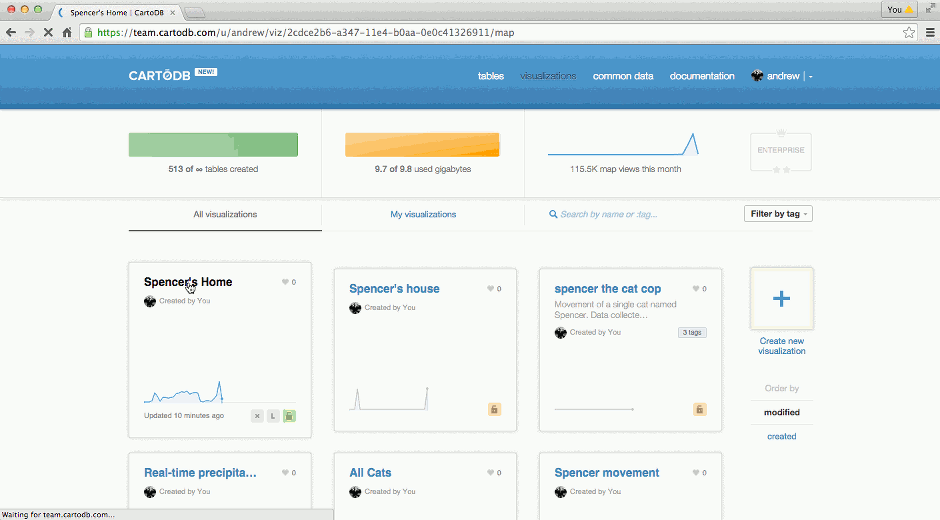Viewport: 940px width, 520px height.
Task: Open the All Cats visualization
Action: coord(370,473)
